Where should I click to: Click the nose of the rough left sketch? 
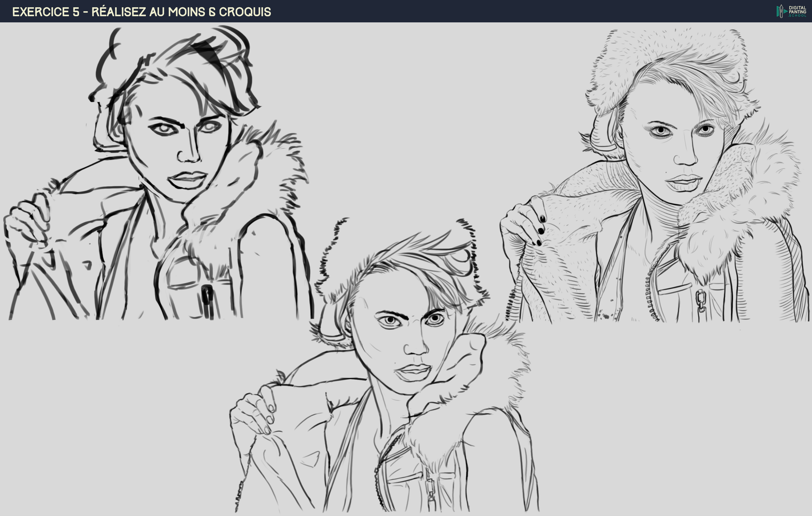[189, 154]
